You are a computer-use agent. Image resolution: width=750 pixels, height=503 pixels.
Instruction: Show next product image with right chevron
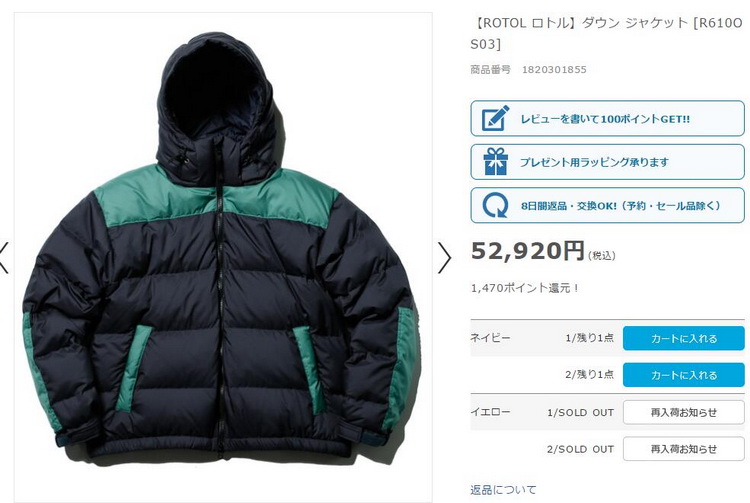444,258
